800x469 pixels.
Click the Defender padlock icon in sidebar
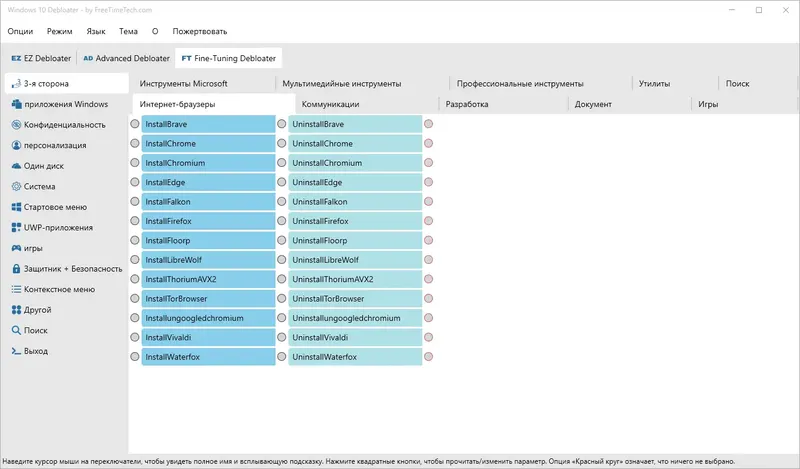[x=16, y=268]
